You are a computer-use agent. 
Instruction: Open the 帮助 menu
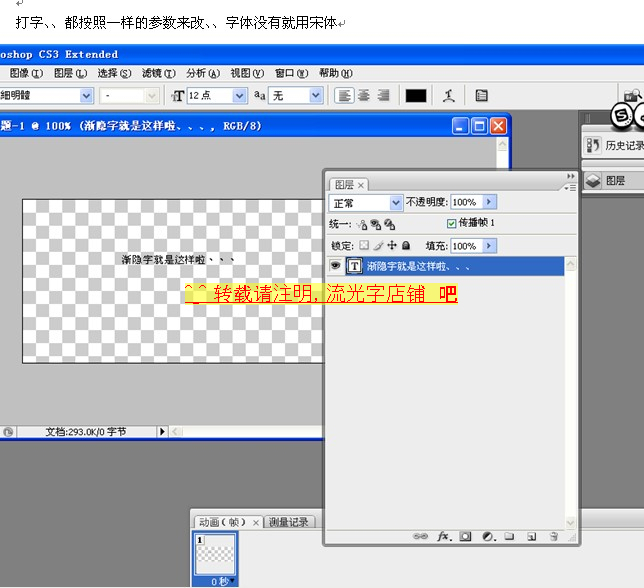click(x=336, y=73)
